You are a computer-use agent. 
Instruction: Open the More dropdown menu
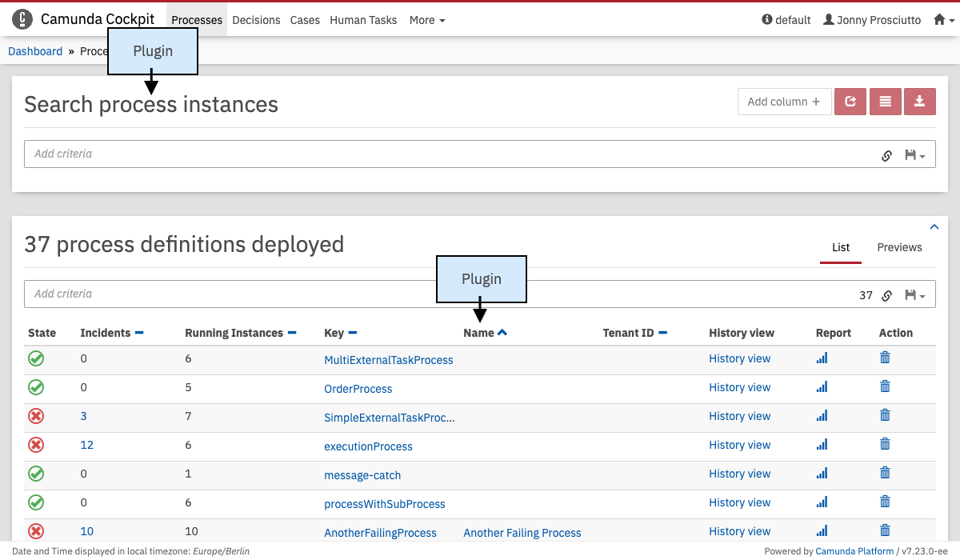pos(427,20)
